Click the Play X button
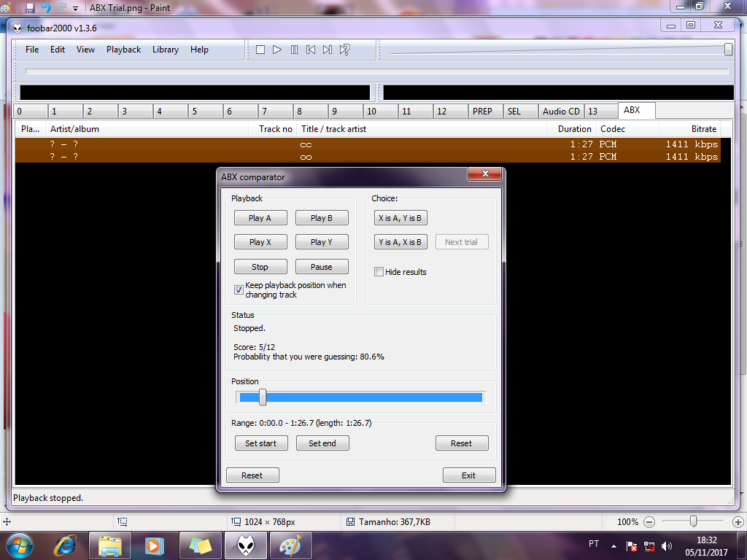747x560 pixels. [260, 242]
